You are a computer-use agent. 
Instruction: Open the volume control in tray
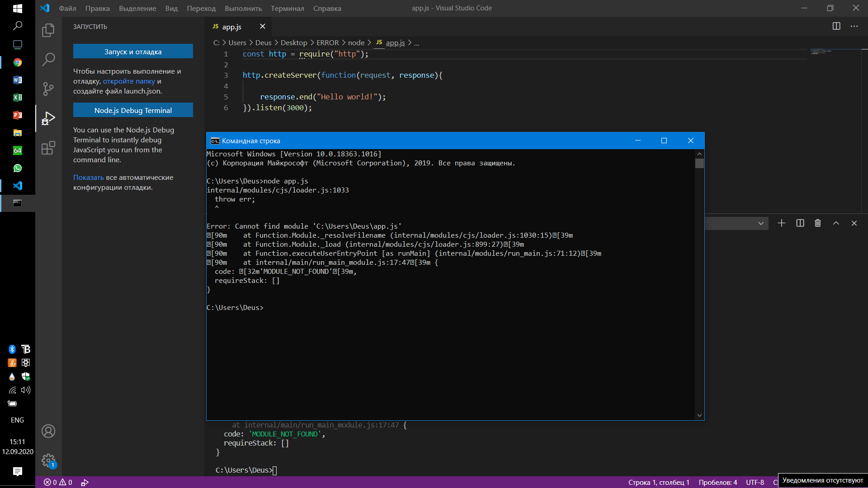coord(26,390)
